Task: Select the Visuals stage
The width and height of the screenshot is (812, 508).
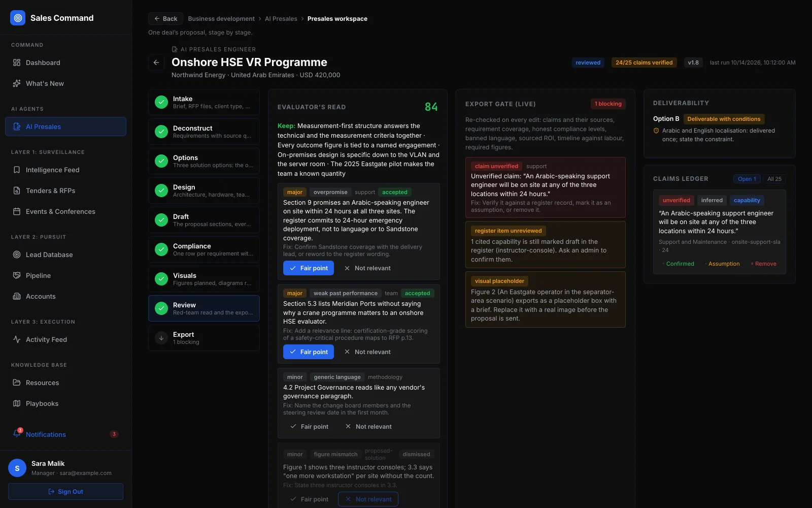Action: click(x=204, y=279)
